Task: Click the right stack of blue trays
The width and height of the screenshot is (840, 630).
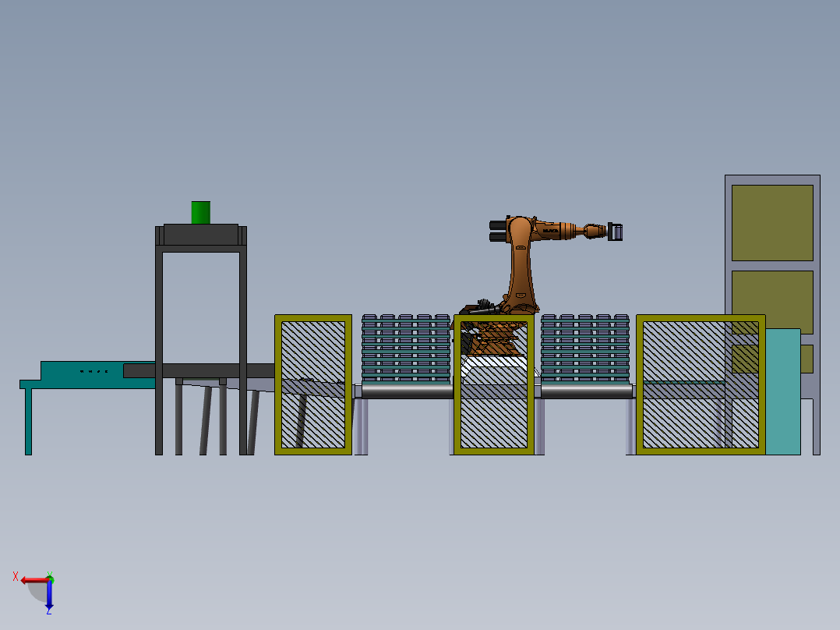Action: pos(585,348)
